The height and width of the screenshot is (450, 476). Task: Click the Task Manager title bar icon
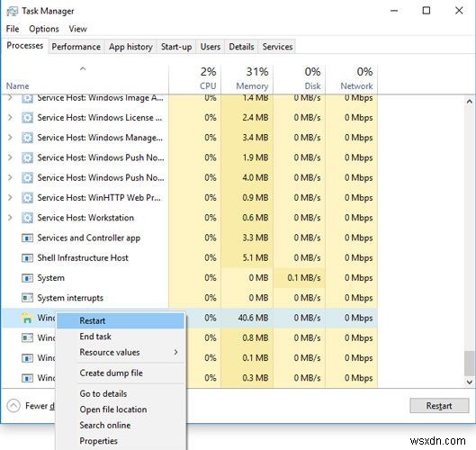(12, 11)
